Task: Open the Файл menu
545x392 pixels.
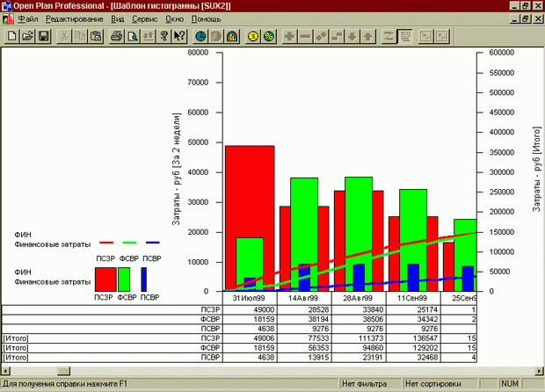Action: [x=27, y=18]
